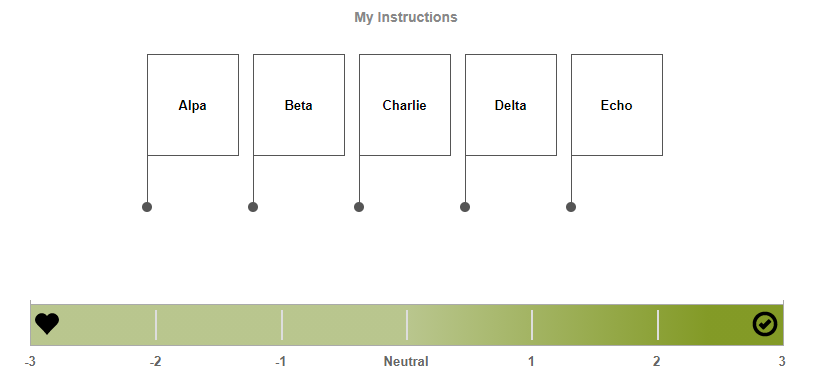Select the Alpa flag card
The width and height of the screenshot is (815, 384).
tap(193, 105)
